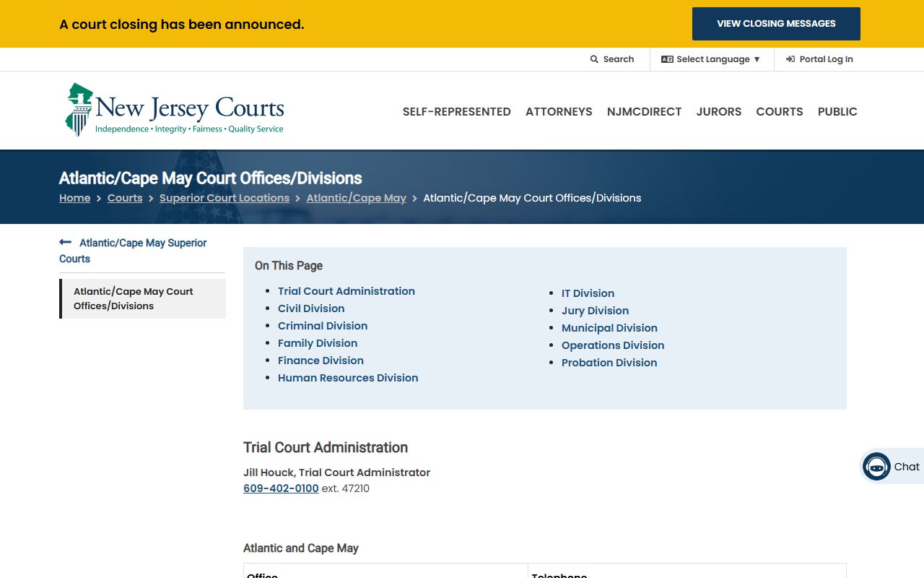Jump to Human Resources Division section
The width and height of the screenshot is (924, 578).
coord(348,378)
